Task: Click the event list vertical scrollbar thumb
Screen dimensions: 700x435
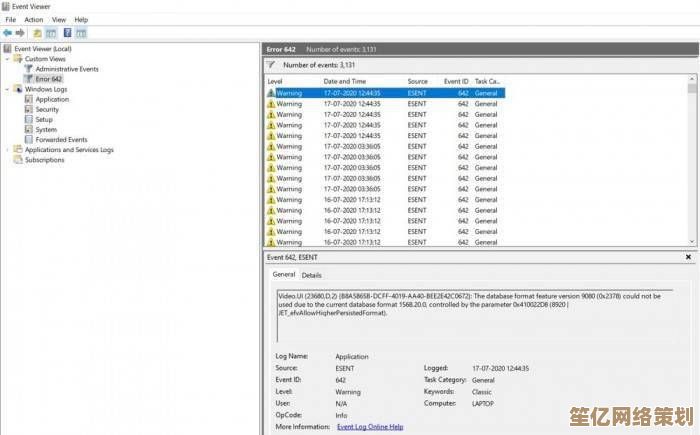Action: pos(692,88)
